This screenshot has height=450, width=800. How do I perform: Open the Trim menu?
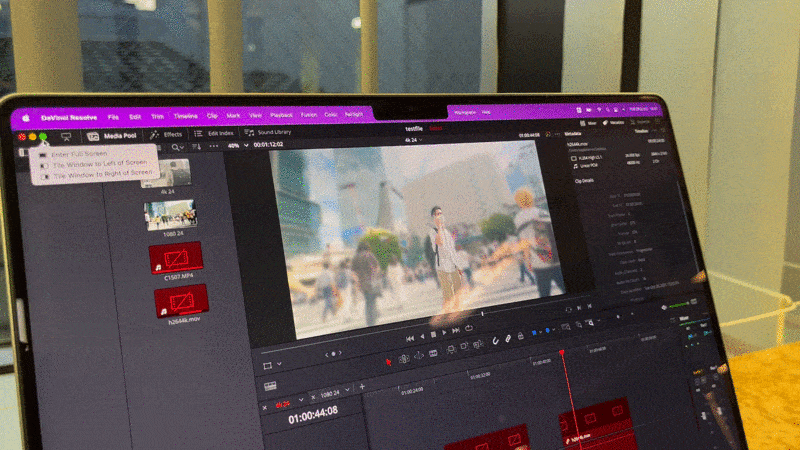pos(157,116)
